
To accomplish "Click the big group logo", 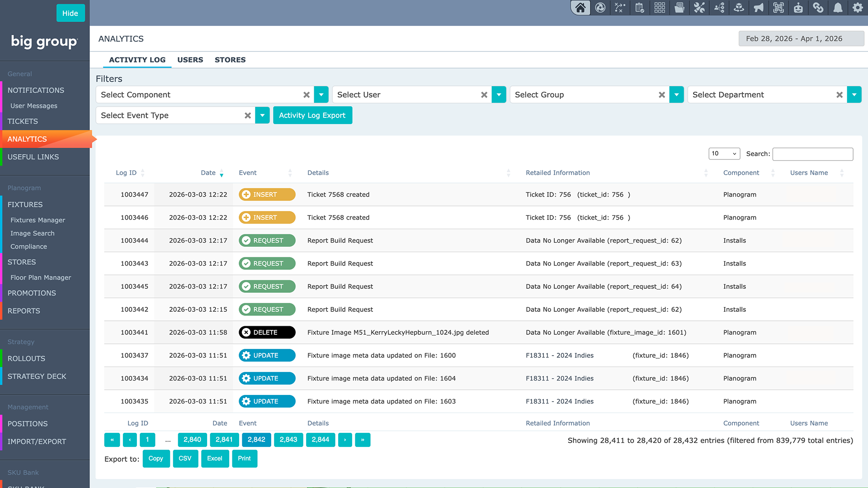I will pos(44,42).
